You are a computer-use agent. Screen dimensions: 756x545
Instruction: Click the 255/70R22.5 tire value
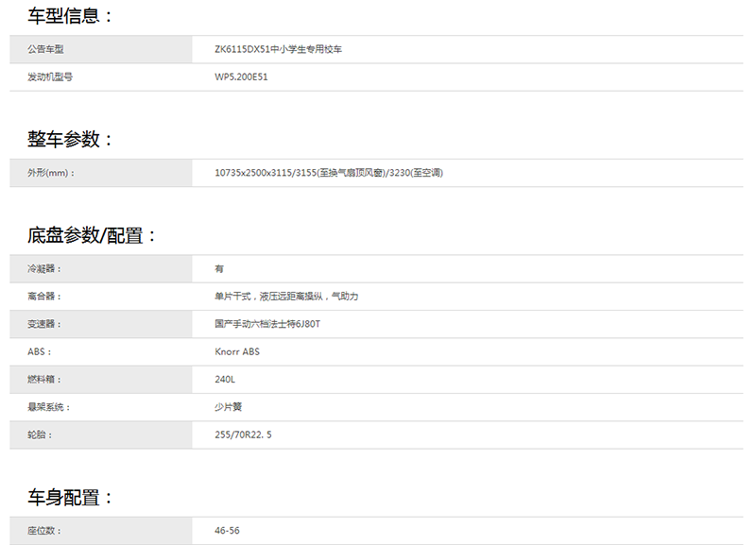pyautogui.click(x=244, y=435)
